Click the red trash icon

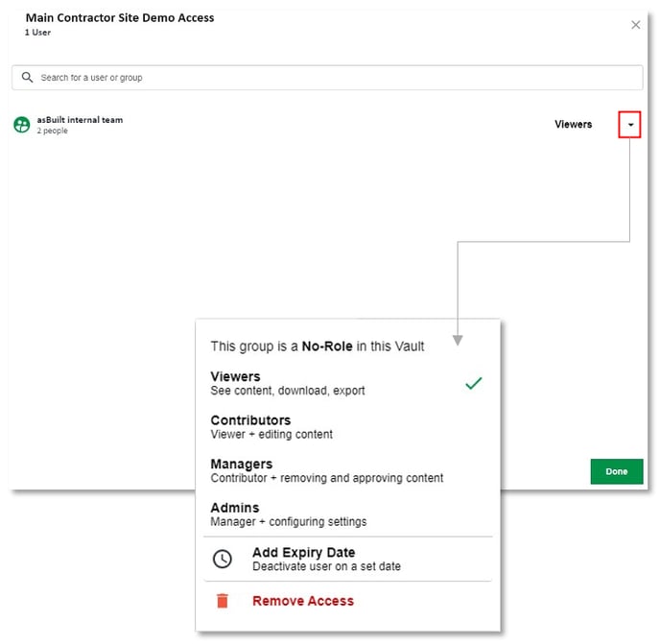point(223,601)
